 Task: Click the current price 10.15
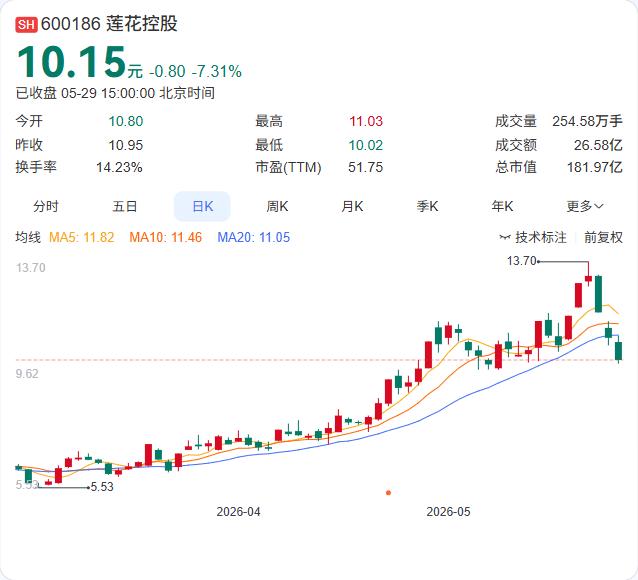click(71, 62)
